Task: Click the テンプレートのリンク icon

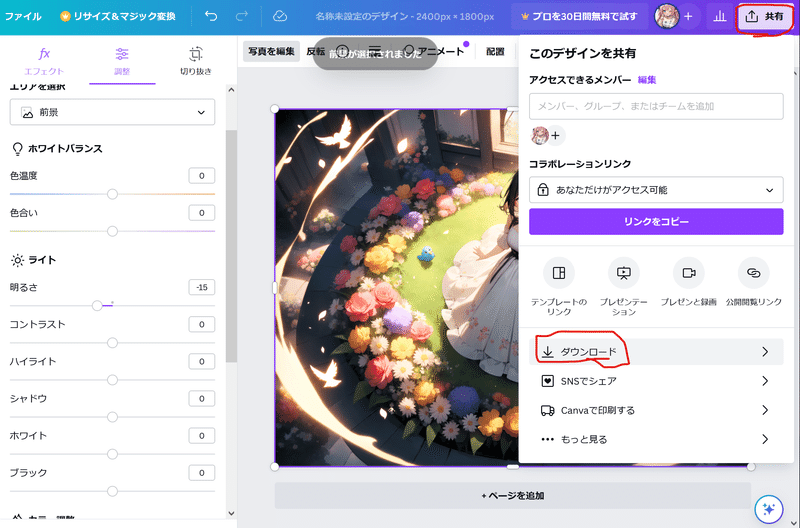Action: pos(559,273)
